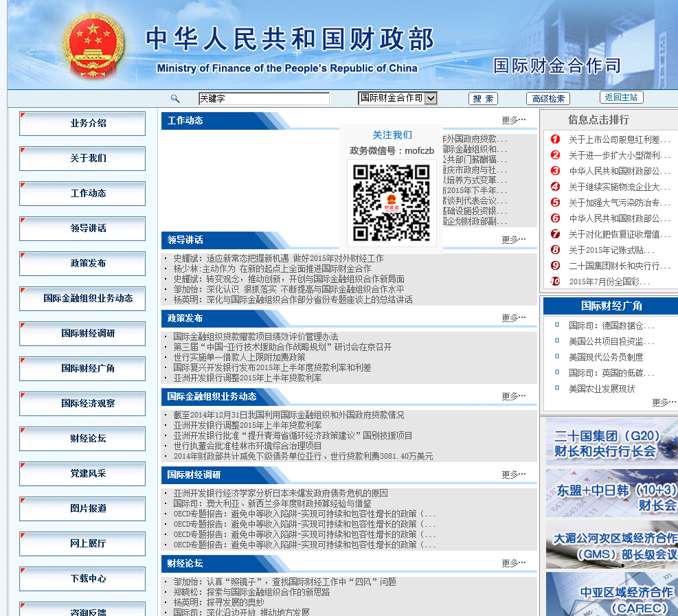
Task: Click 更多 next to 政策发布 heading
Action: coord(514,318)
